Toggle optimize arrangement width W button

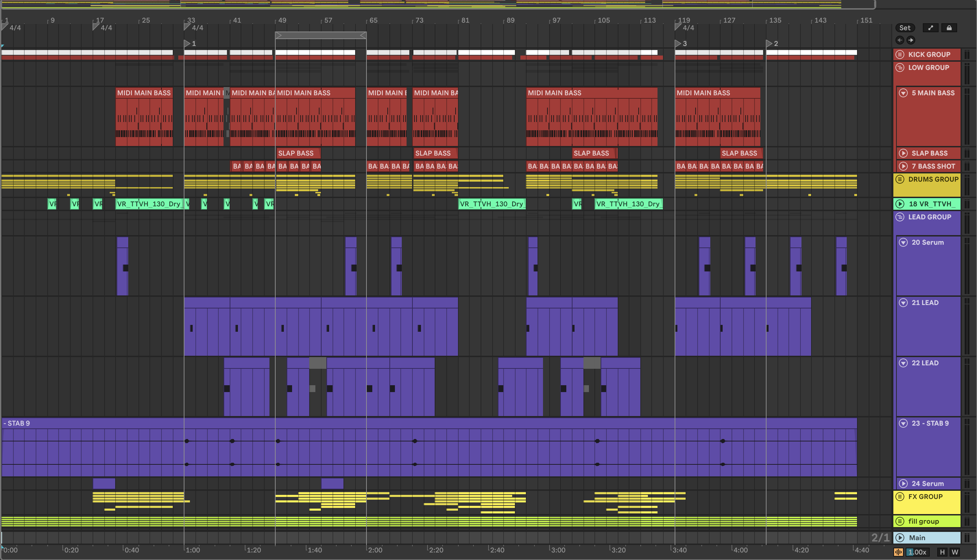click(955, 552)
